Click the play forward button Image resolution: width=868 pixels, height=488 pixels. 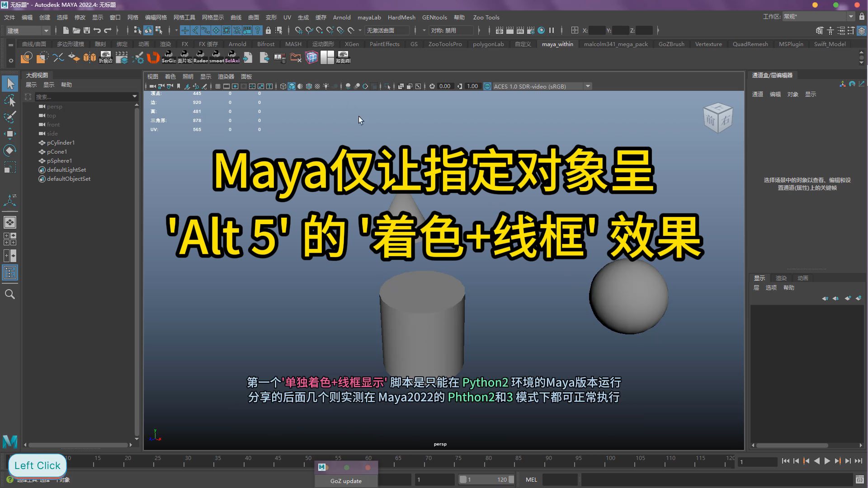click(827, 461)
